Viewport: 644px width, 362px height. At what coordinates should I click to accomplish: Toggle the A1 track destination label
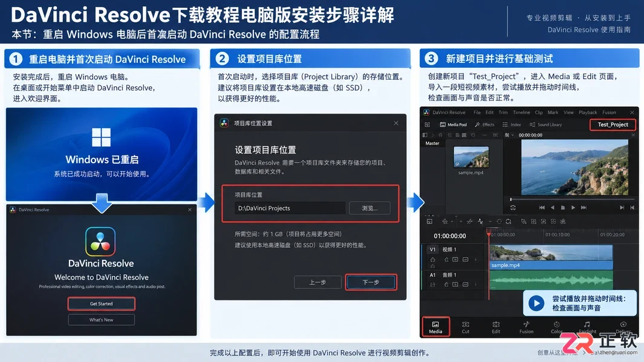tap(432, 275)
